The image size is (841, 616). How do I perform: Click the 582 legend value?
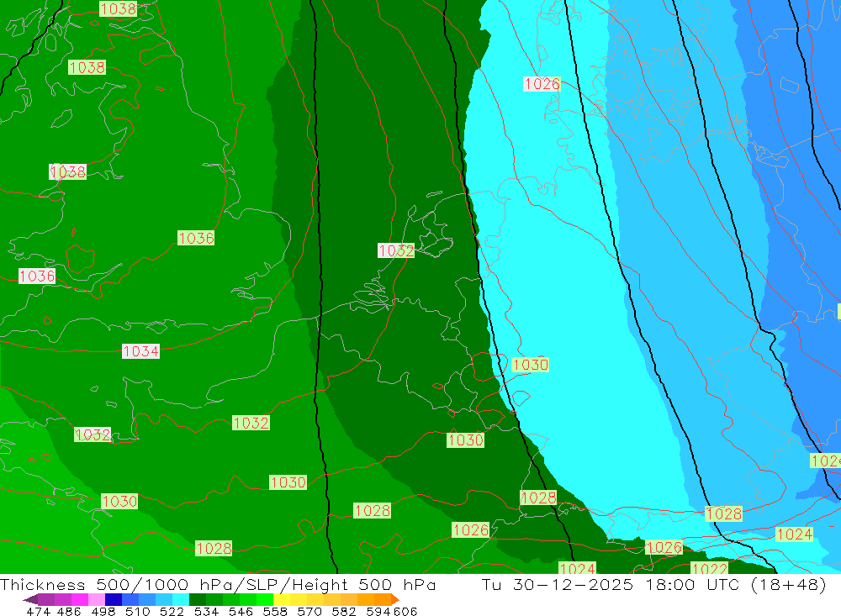click(x=344, y=611)
